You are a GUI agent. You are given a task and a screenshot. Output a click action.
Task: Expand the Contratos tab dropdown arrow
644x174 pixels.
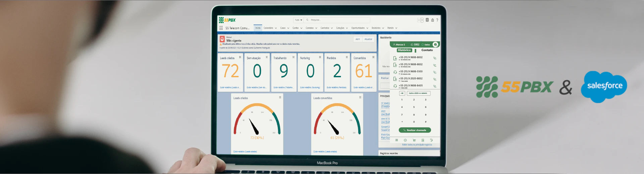[332, 28]
